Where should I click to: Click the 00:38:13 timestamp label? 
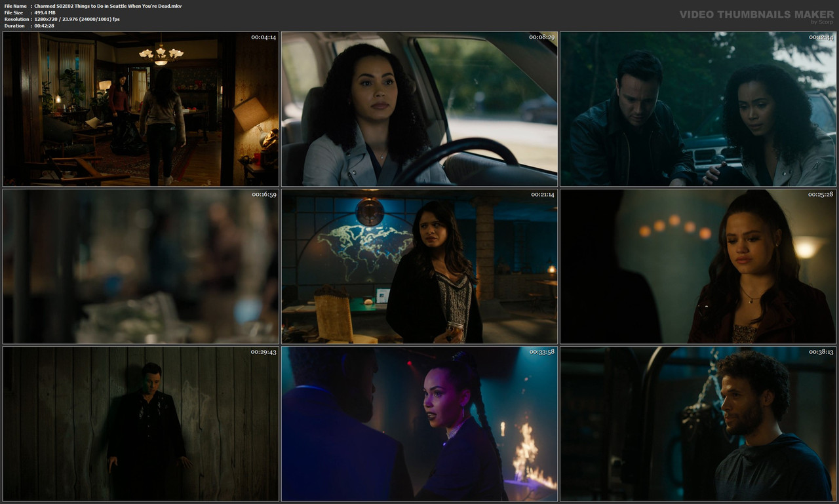tap(821, 352)
